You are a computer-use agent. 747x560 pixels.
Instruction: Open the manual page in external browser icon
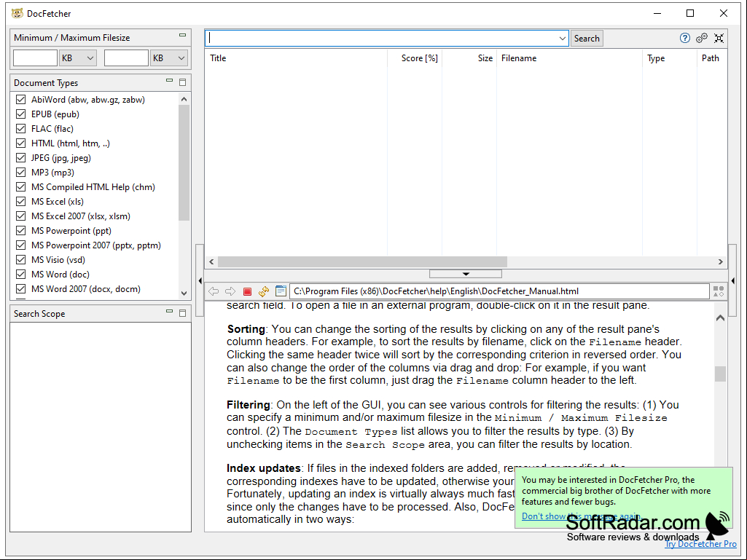(281, 291)
